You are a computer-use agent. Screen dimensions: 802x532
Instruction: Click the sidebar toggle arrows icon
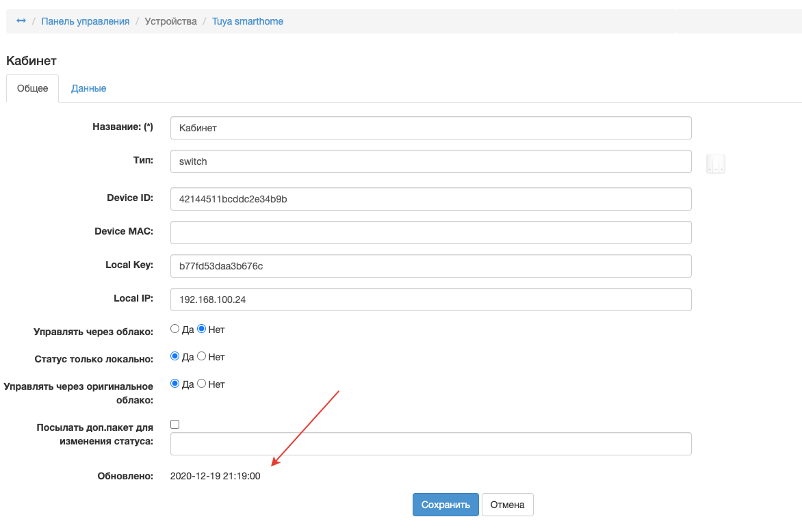(21, 21)
